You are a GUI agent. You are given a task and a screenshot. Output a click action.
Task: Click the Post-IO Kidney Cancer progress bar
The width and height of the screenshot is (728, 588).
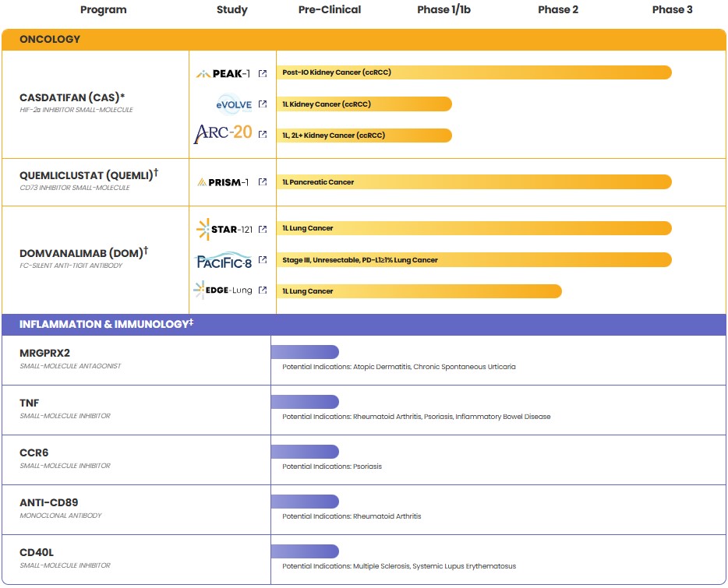pyautogui.click(x=473, y=72)
